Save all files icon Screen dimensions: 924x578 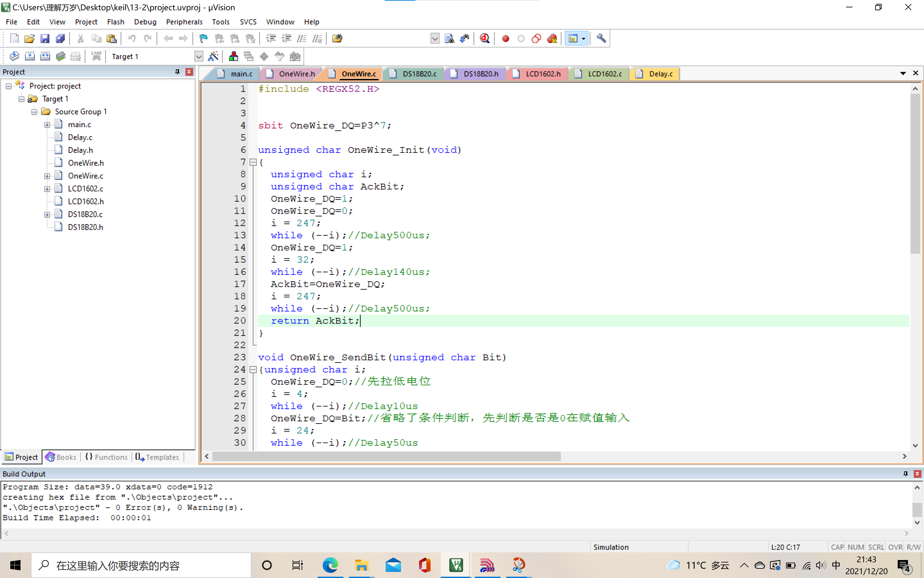60,38
